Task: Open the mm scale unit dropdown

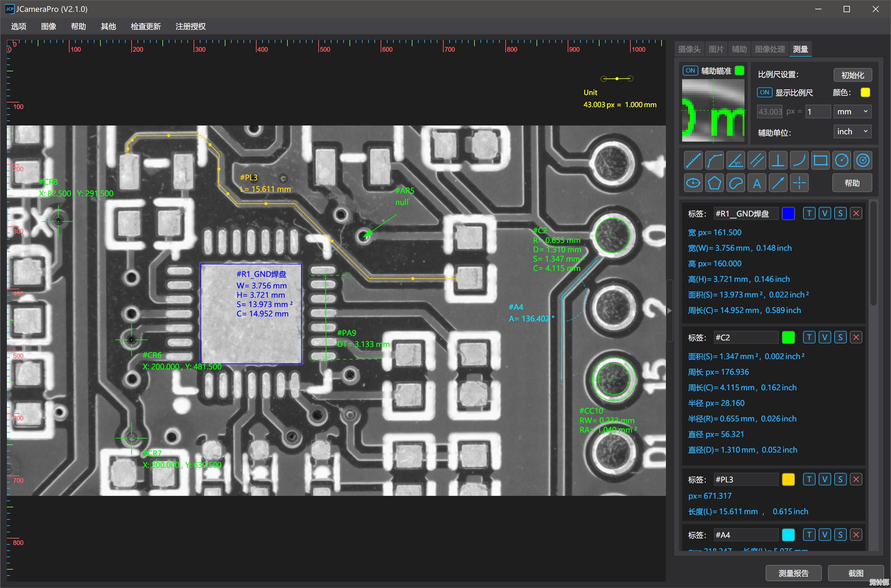Action: click(852, 111)
